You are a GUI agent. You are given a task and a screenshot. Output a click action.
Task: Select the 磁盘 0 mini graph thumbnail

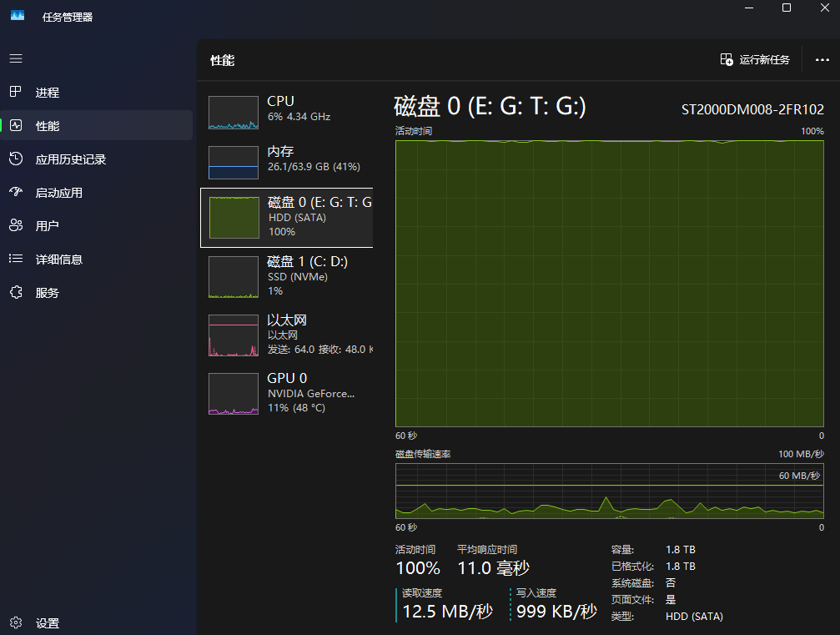coord(234,218)
